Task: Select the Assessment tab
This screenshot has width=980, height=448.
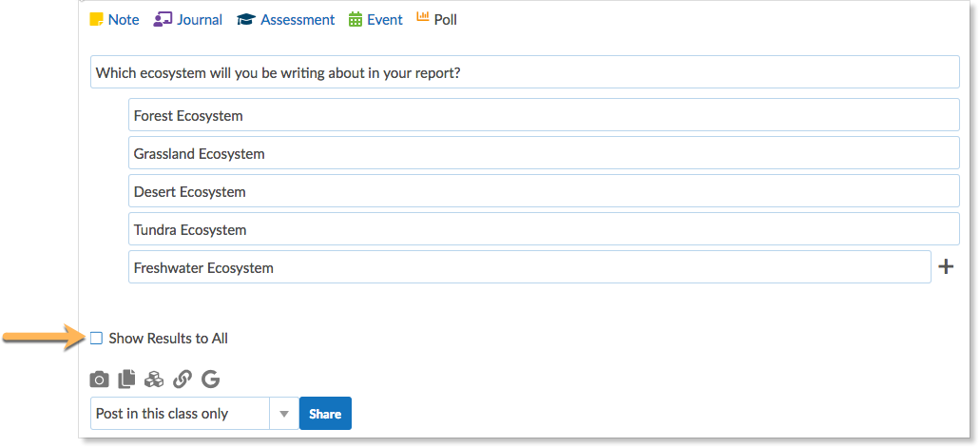Action: (285, 20)
